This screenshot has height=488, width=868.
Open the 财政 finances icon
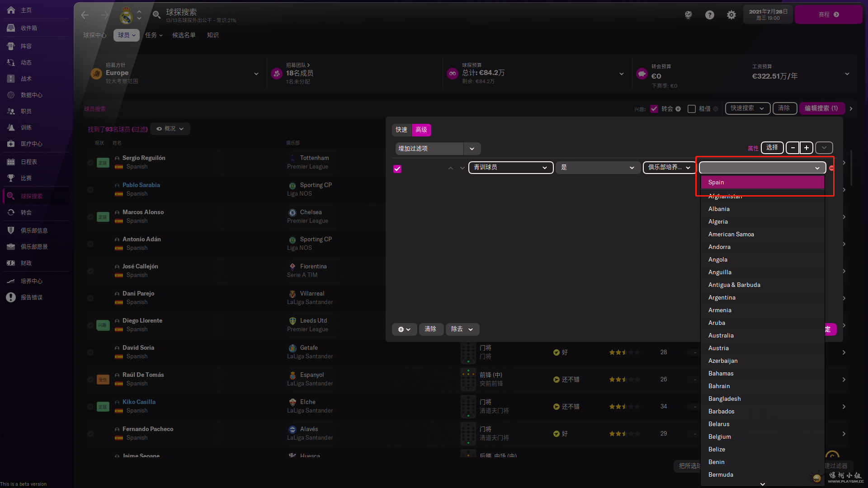click(x=11, y=263)
